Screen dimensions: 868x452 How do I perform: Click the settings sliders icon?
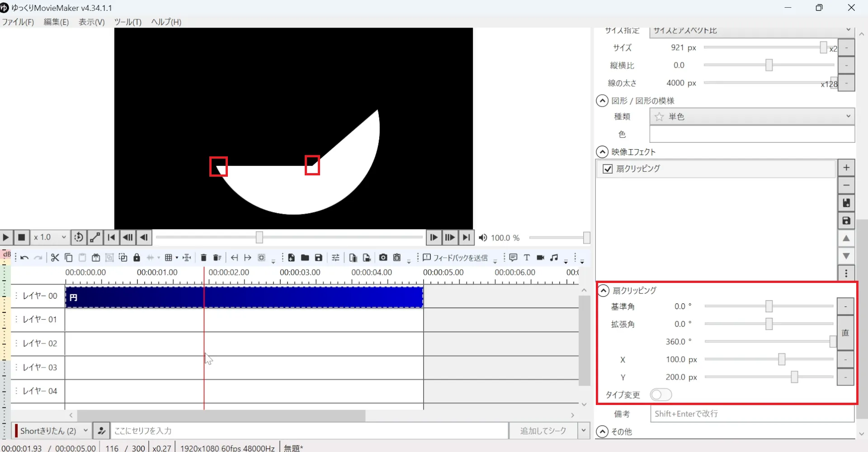(335, 258)
